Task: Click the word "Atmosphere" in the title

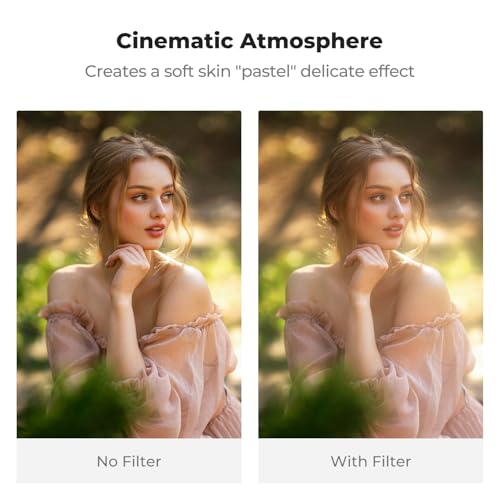Action: (311, 41)
